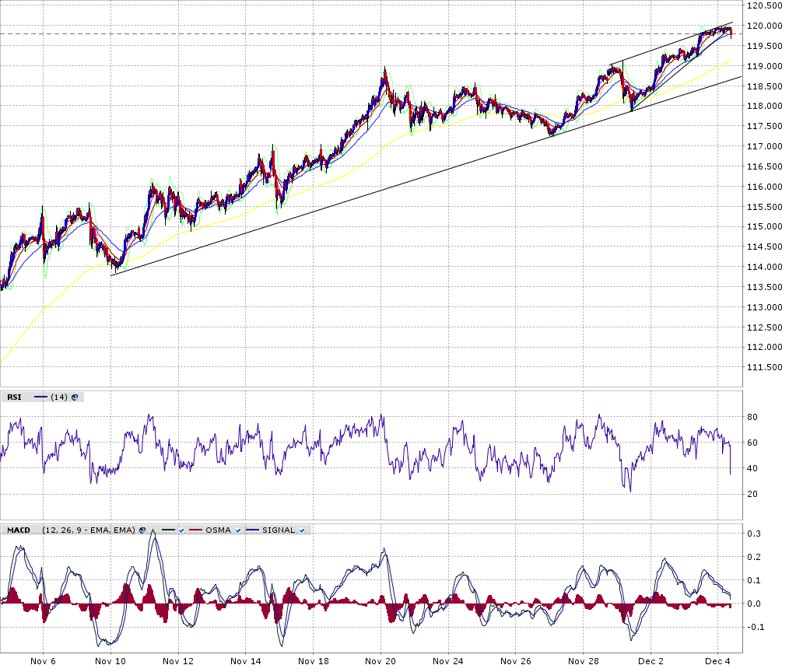Image resolution: width=789 pixels, height=672 pixels.
Task: Click the RSI period value (14)
Action: [59, 397]
